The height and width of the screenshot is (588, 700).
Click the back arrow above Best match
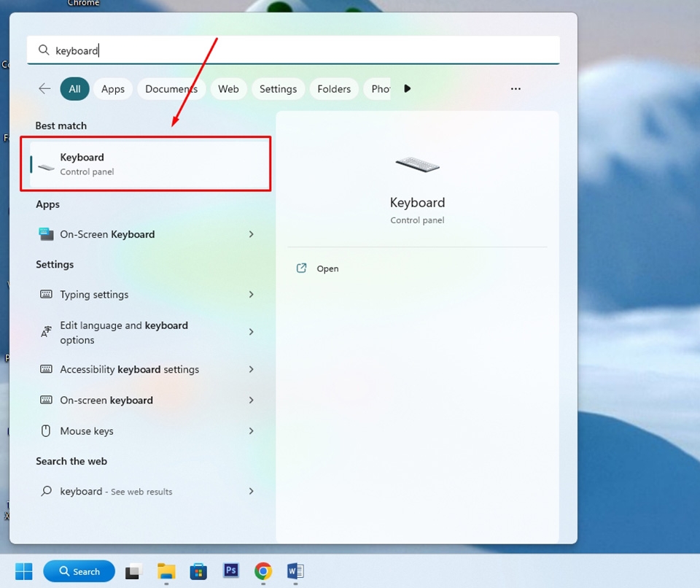(x=44, y=88)
